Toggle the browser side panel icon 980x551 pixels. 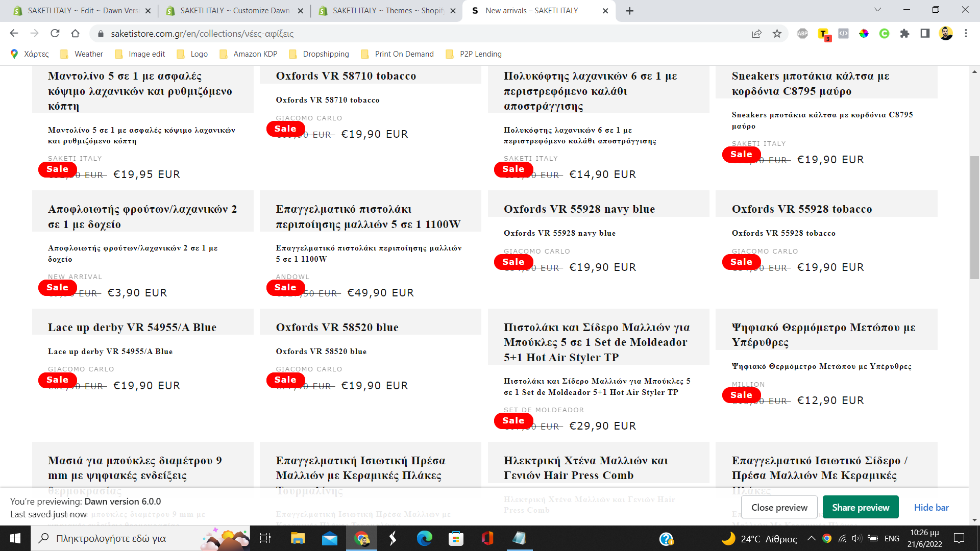pyautogui.click(x=925, y=34)
